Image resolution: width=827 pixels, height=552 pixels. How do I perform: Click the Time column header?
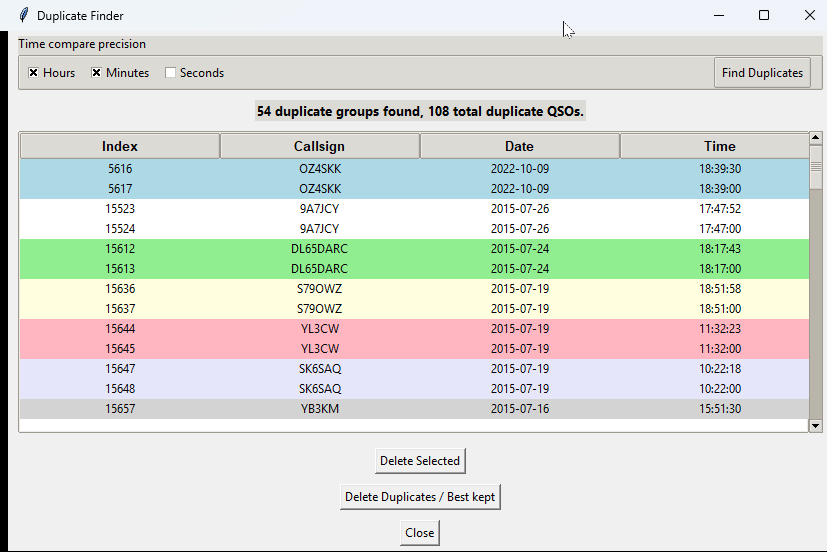click(719, 146)
